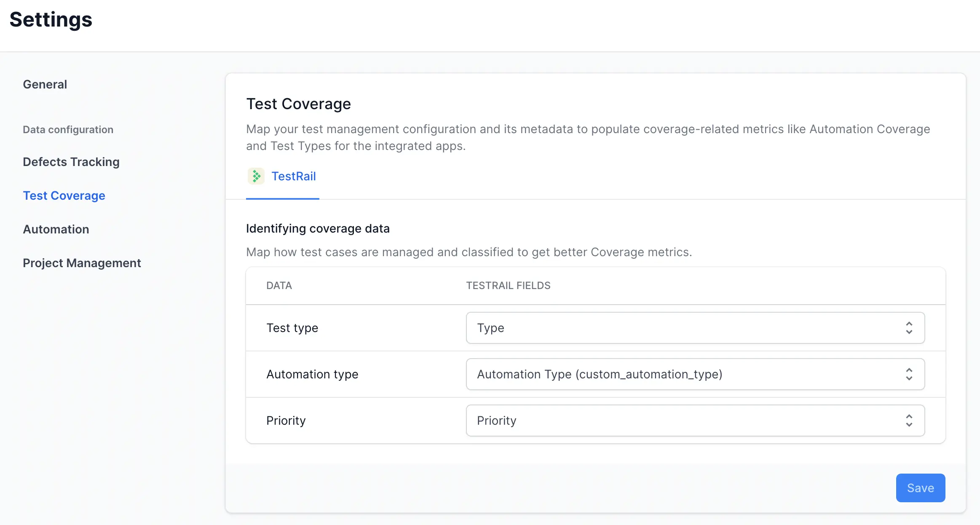Open the Automation type mapping dropdown
This screenshot has height=525, width=980.
point(695,374)
